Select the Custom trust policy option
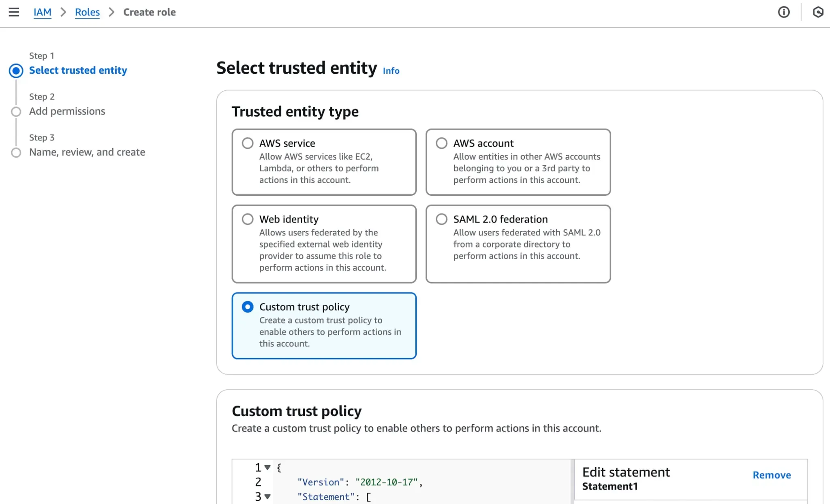Screen dimensions: 830x504 248,307
